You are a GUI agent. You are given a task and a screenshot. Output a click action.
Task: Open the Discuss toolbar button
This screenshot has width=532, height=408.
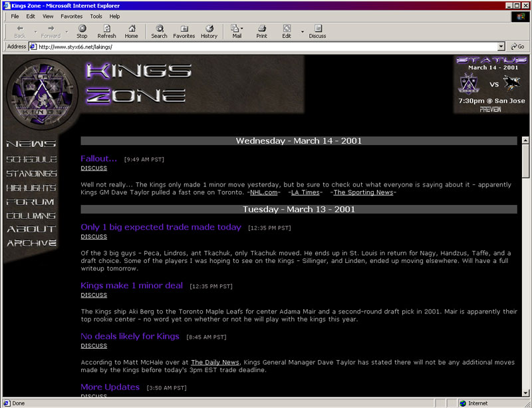tap(318, 31)
